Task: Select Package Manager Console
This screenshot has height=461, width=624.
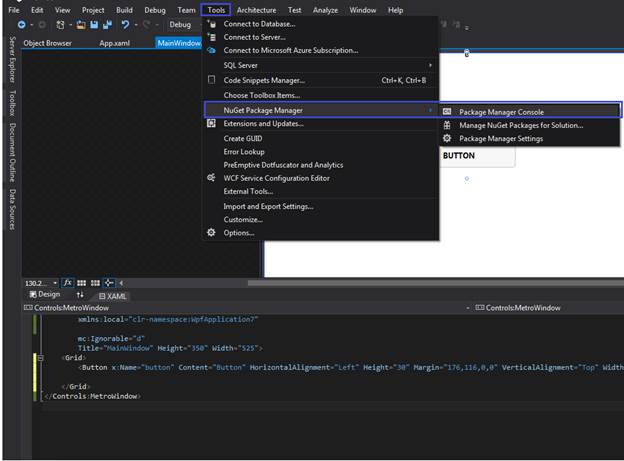Action: point(501,112)
